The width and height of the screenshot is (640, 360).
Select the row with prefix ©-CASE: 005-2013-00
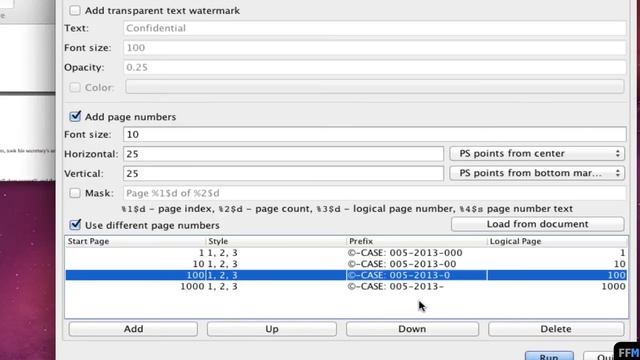[x=346, y=264]
